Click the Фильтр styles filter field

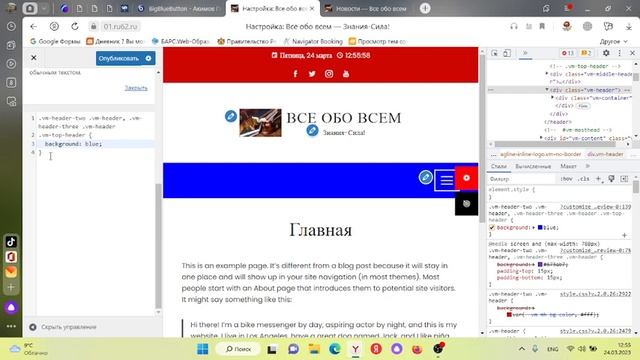pyautogui.click(x=522, y=179)
